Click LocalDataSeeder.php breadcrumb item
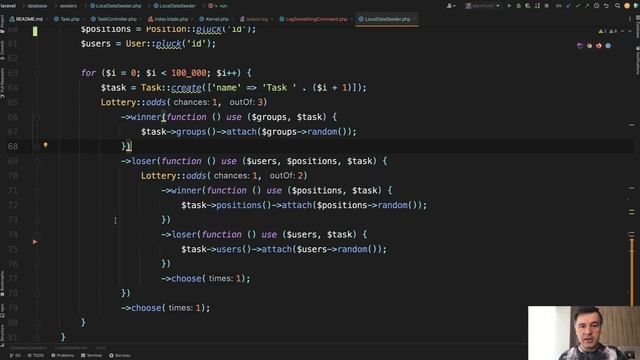The width and height of the screenshot is (640, 360). point(116,6)
